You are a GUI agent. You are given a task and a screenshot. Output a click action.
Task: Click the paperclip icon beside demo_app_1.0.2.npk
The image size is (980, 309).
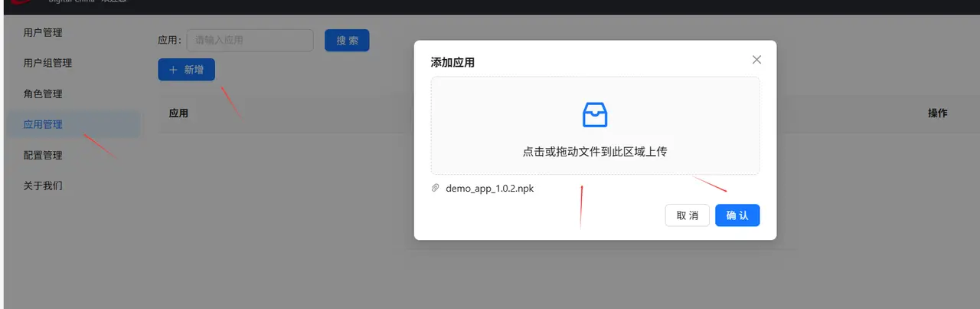(436, 189)
